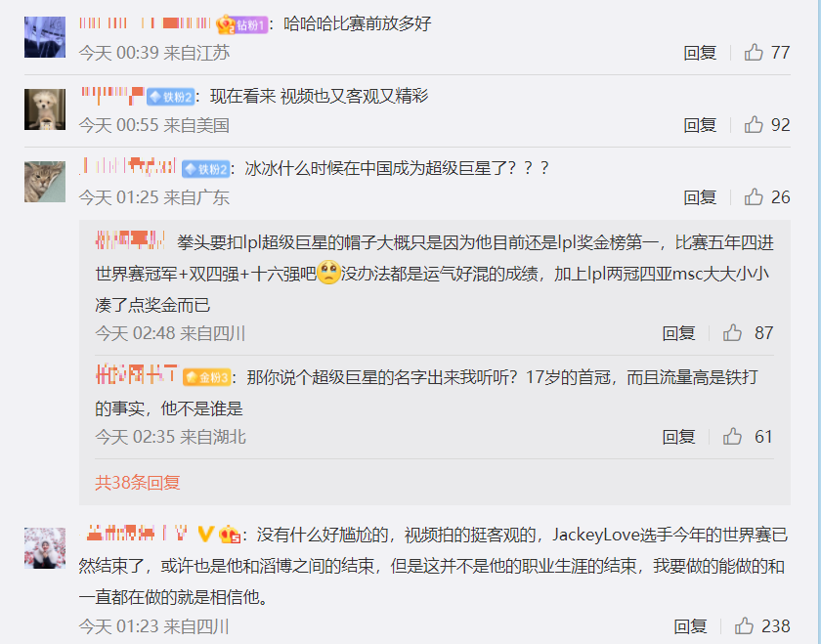Like the comment with 77 likes
Image resolution: width=821 pixels, height=644 pixels.
(754, 53)
